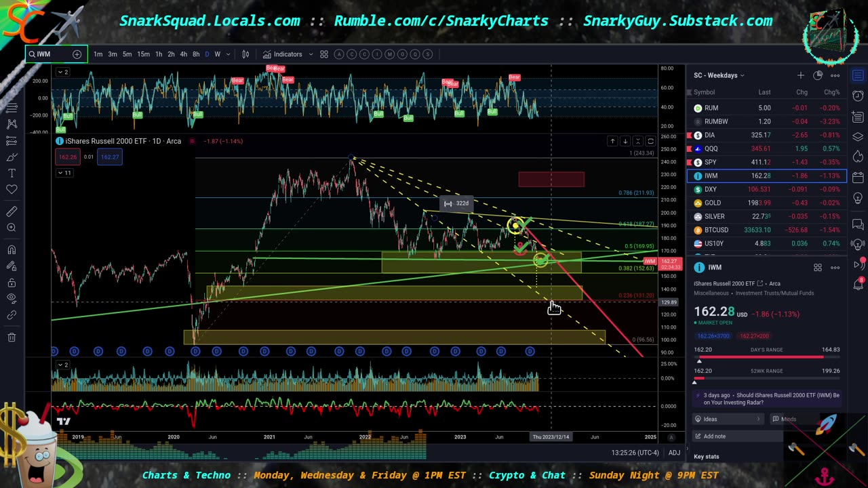Open the candlestick chart type selector
Viewport: 868px width, 488px height.
click(x=245, y=54)
